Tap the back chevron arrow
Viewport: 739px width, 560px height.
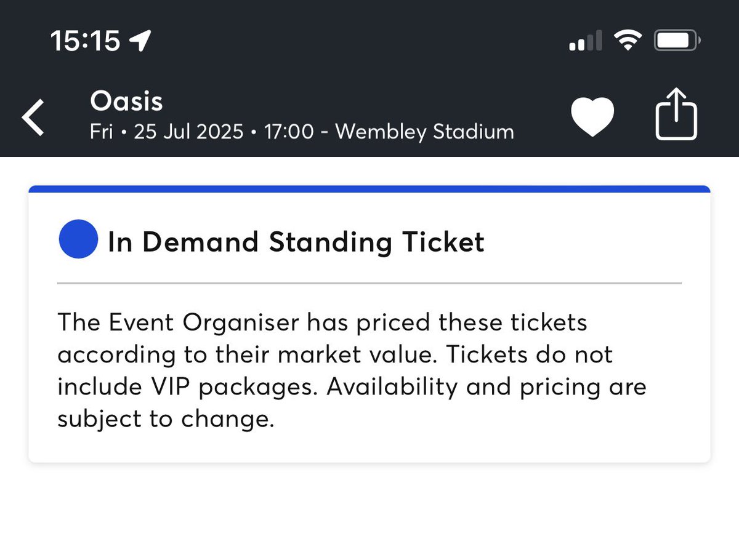[33, 118]
